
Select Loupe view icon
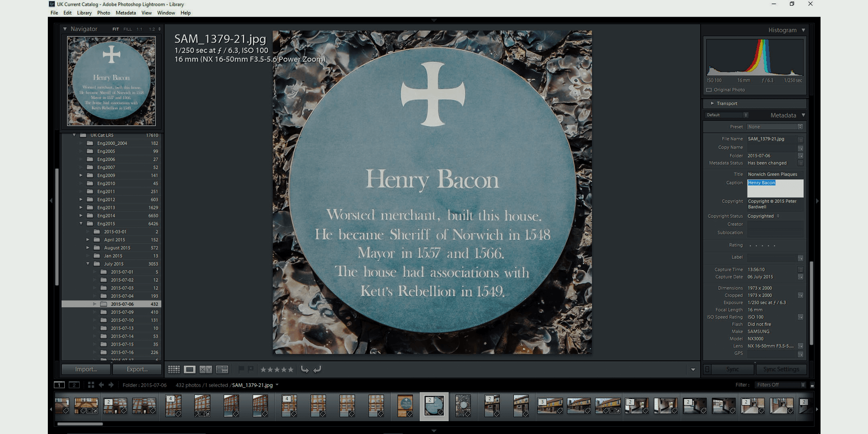coord(189,369)
